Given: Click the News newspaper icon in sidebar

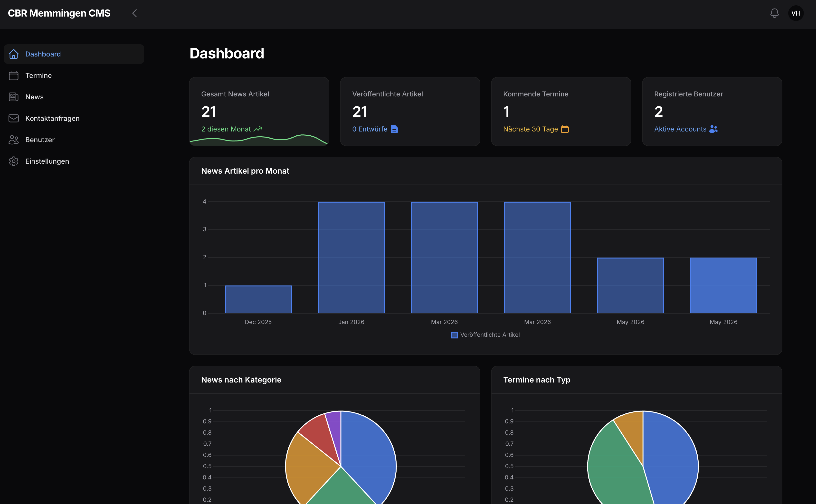Looking at the screenshot, I should tap(14, 97).
